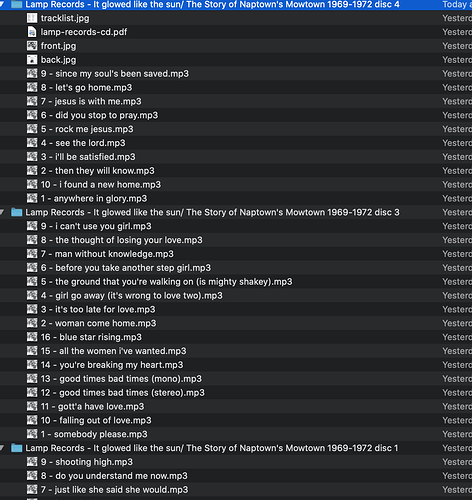
Task: Click the front.jpg thumbnail icon
Action: [x=32, y=46]
